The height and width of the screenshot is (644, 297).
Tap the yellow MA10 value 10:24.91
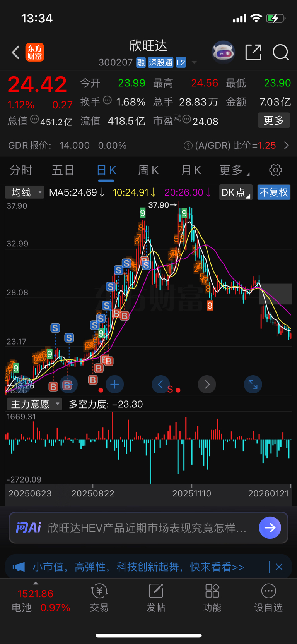click(134, 192)
